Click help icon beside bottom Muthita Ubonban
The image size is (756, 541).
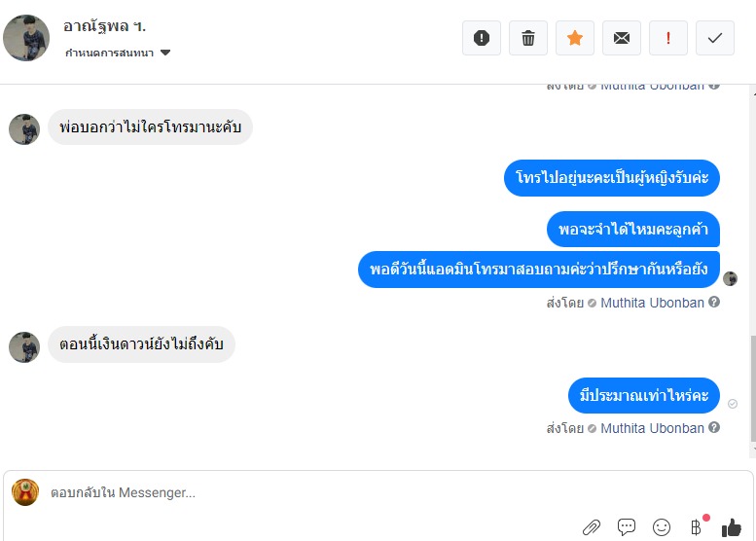[x=714, y=428]
